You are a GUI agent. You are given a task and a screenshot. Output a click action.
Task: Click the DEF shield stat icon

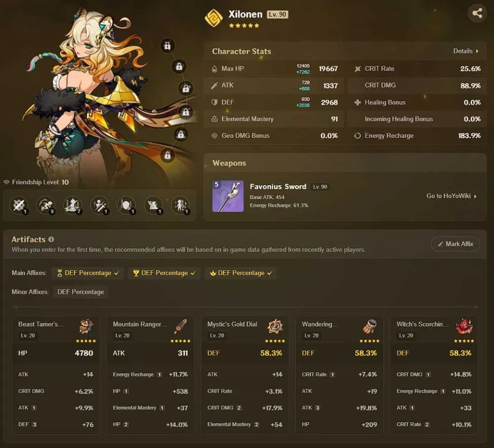[214, 102]
